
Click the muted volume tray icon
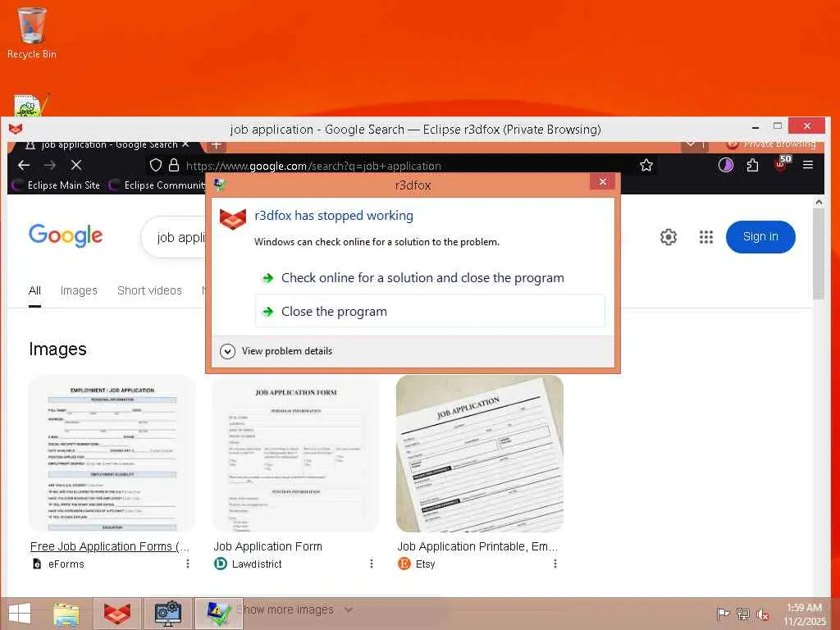click(x=763, y=614)
